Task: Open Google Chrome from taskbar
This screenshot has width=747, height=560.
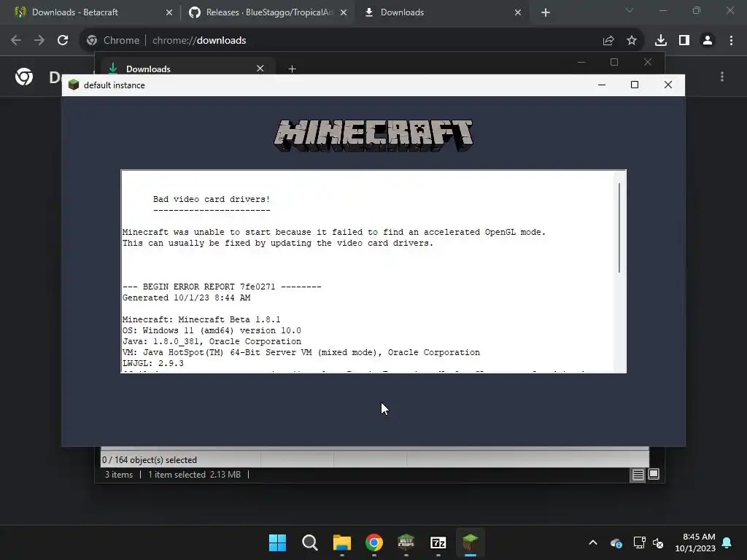Action: [x=374, y=542]
